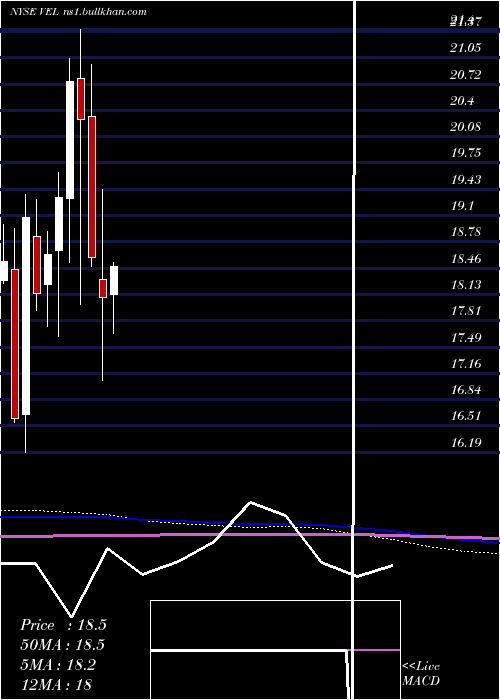Select the 17.16 price axis label

(466, 363)
